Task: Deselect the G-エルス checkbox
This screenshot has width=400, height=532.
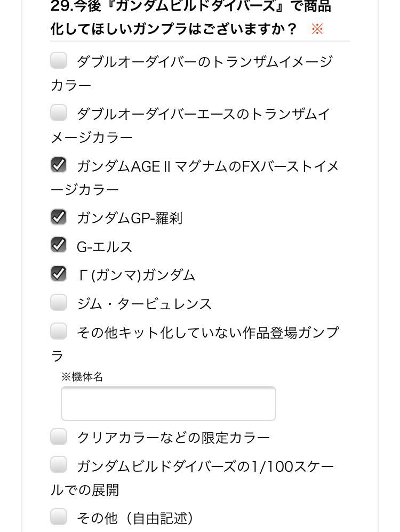Action: (59, 245)
